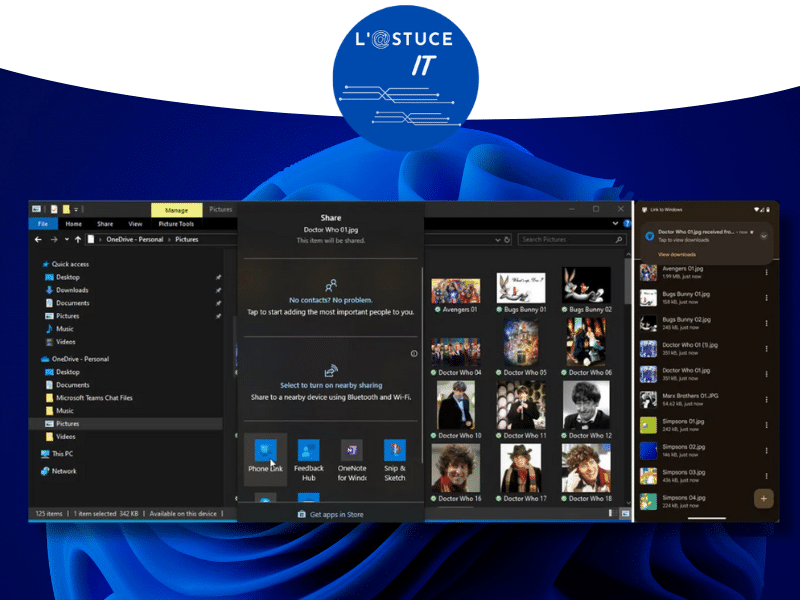Click properties icon in title bar
The width and height of the screenshot is (800, 600).
53,209
